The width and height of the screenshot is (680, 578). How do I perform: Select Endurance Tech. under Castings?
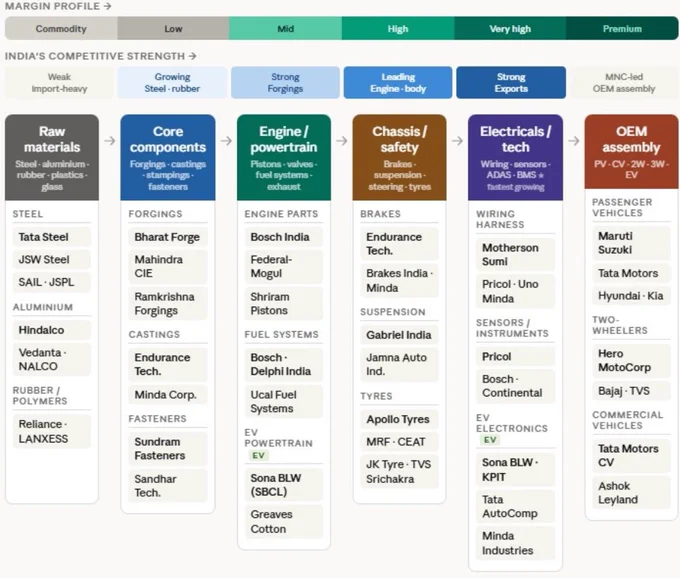[168, 364]
